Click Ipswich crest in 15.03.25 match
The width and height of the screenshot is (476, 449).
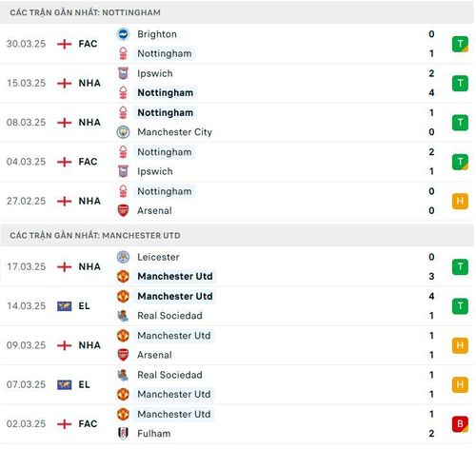pyautogui.click(x=123, y=73)
